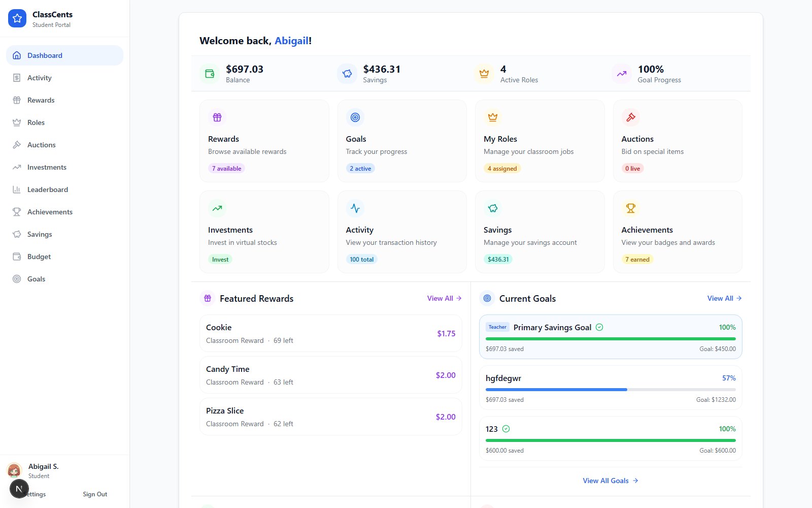812x508 pixels.
Task: Click the target icon on Goals card
Action: click(355, 117)
